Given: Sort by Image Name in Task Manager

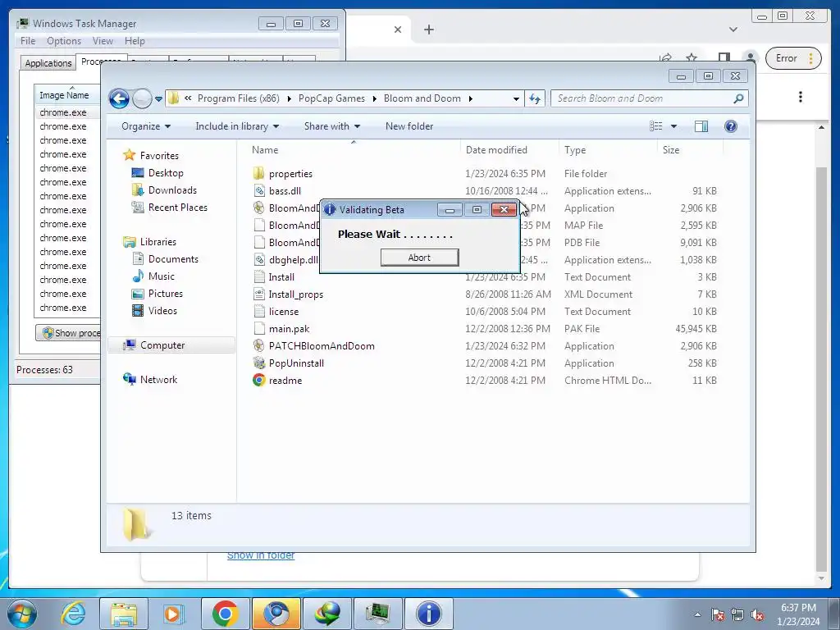Looking at the screenshot, I should [67, 95].
